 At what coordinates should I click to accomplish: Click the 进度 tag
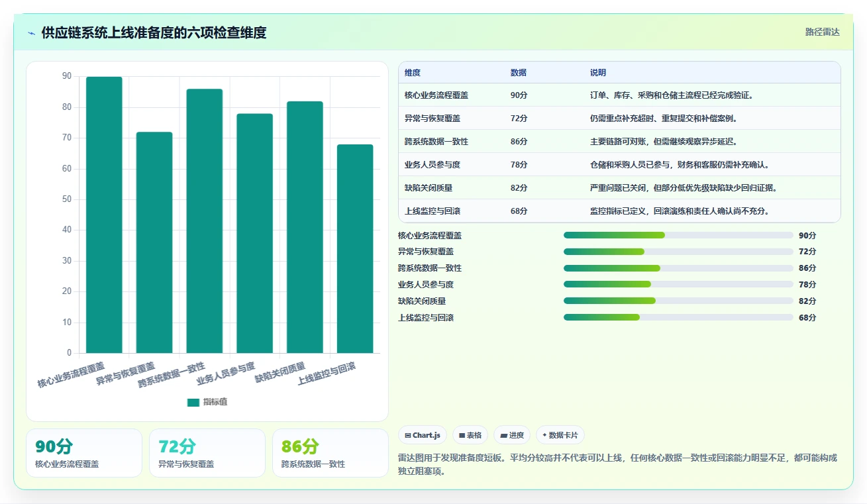coord(512,435)
